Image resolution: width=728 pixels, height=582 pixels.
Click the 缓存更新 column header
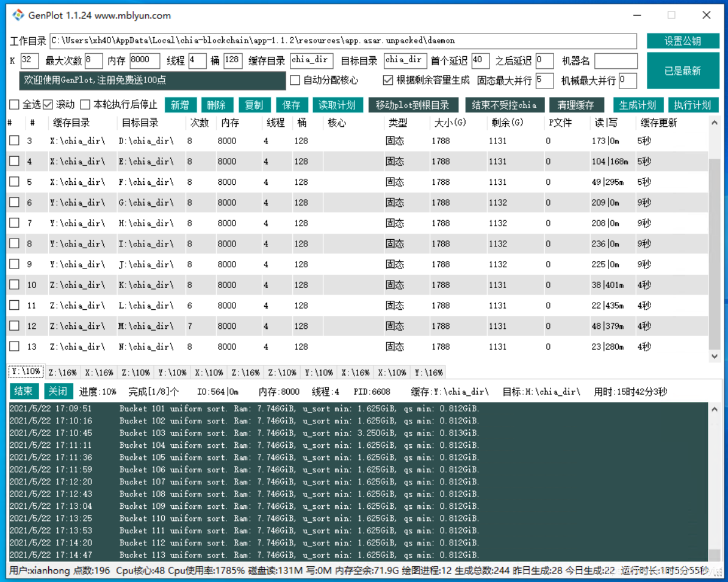(x=658, y=123)
